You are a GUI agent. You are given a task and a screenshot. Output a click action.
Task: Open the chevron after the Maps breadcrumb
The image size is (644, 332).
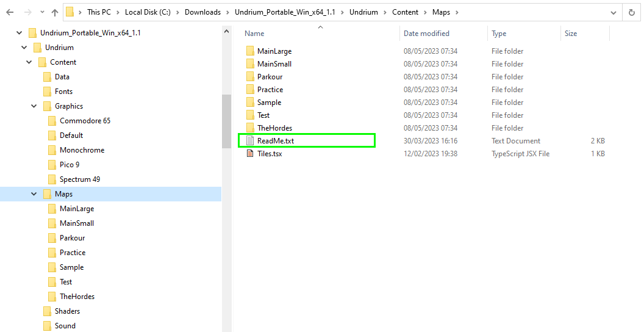tap(457, 12)
